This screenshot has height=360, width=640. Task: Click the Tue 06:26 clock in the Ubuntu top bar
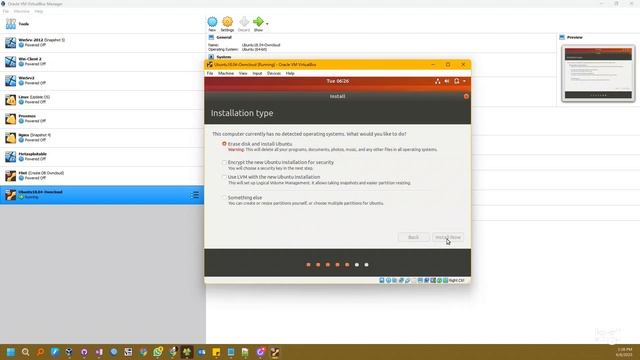tap(338, 81)
